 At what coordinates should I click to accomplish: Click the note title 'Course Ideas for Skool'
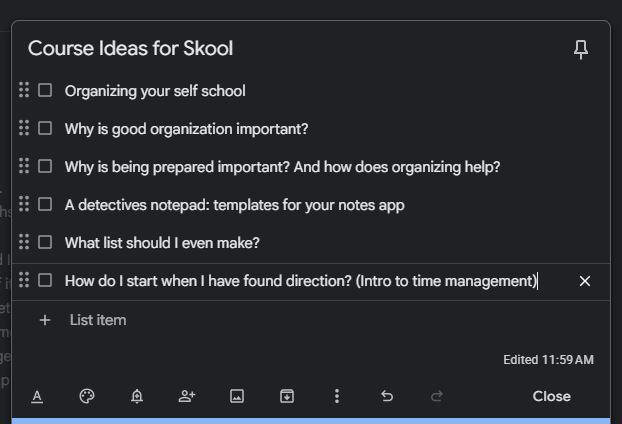click(130, 49)
